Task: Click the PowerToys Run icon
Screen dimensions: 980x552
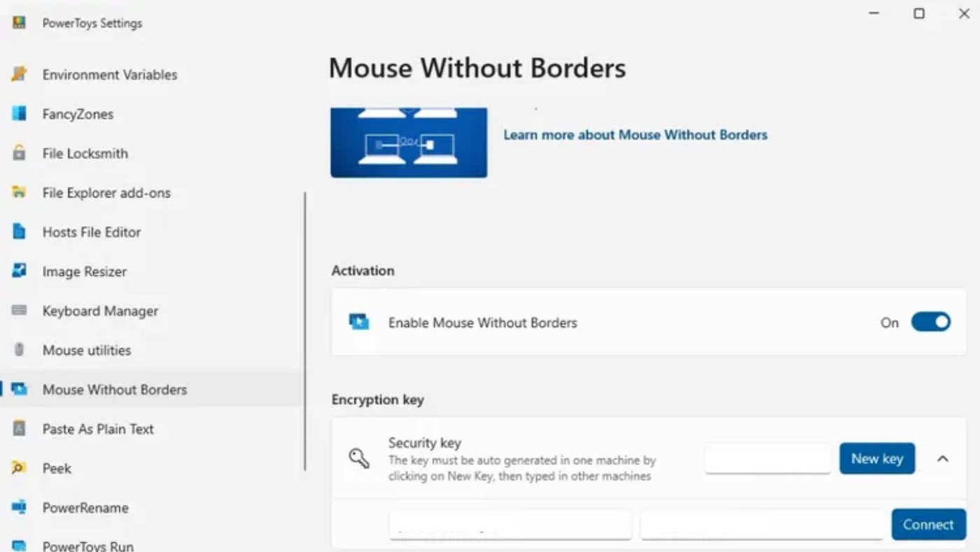Action: [19, 545]
